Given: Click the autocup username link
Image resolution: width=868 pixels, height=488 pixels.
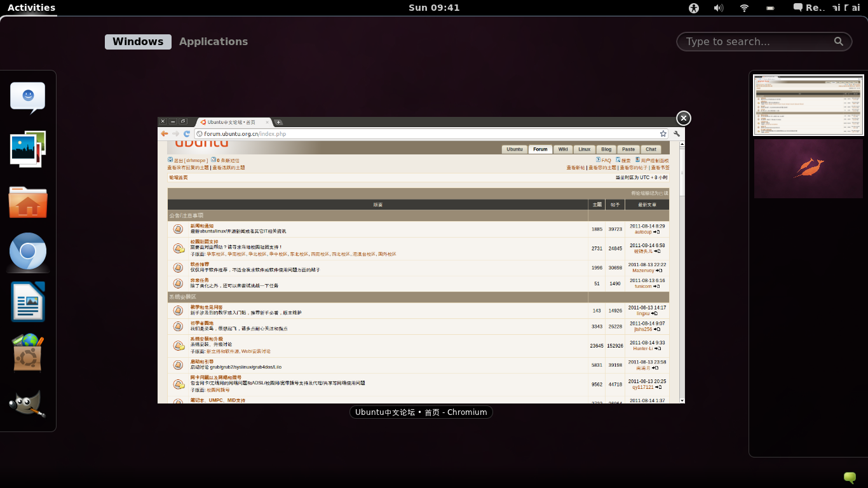Looking at the screenshot, I should [643, 232].
